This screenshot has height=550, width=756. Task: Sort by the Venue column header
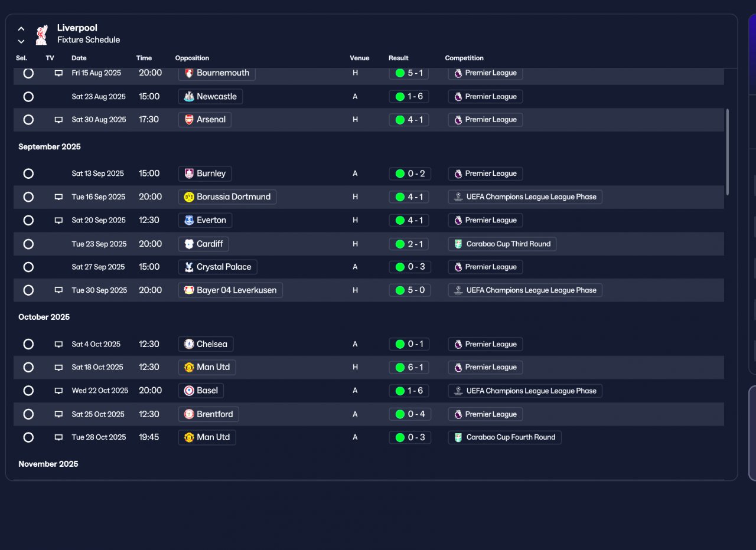(360, 58)
